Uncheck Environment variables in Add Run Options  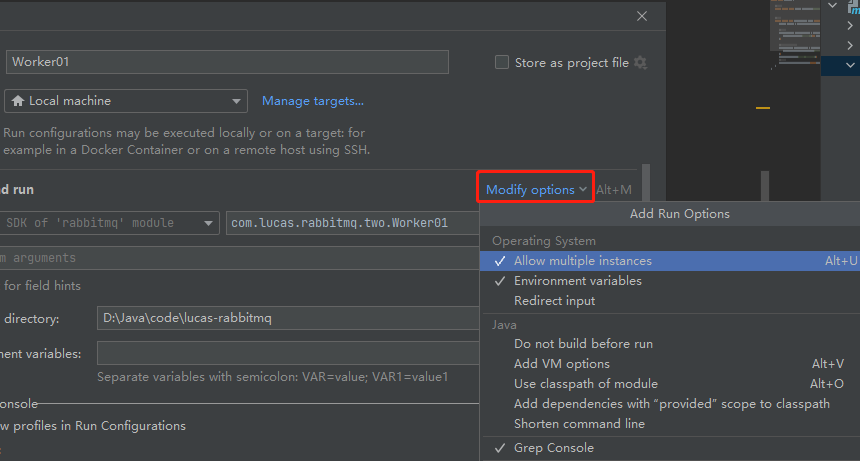(x=577, y=281)
